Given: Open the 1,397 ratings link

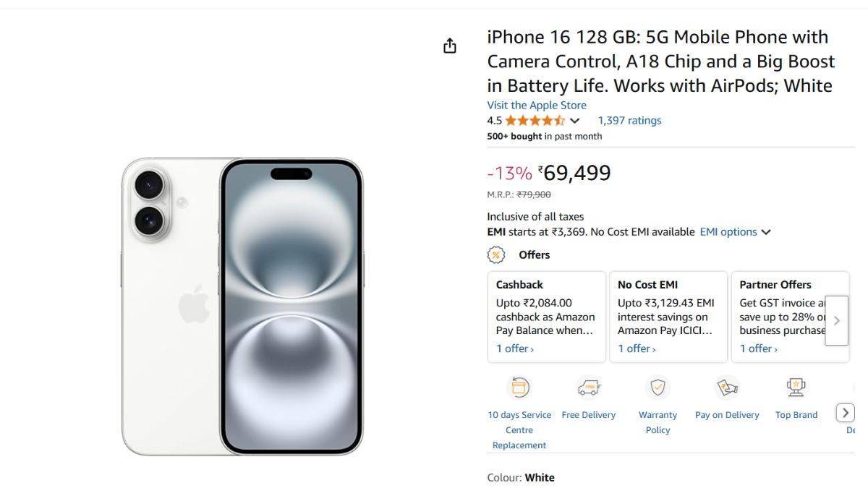Looking at the screenshot, I should click(x=629, y=121).
